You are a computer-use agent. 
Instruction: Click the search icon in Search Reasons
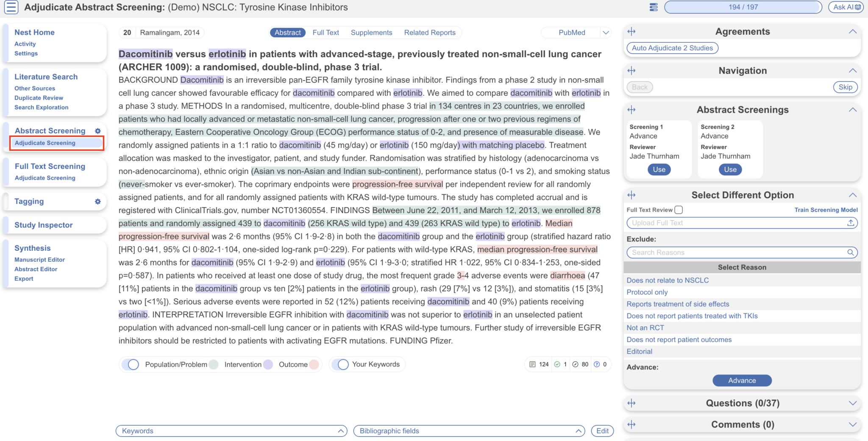[851, 252]
